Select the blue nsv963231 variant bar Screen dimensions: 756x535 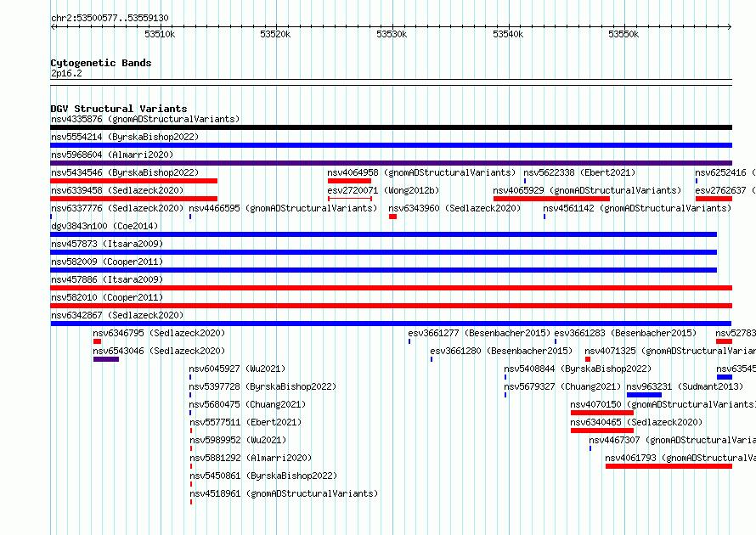click(x=644, y=395)
